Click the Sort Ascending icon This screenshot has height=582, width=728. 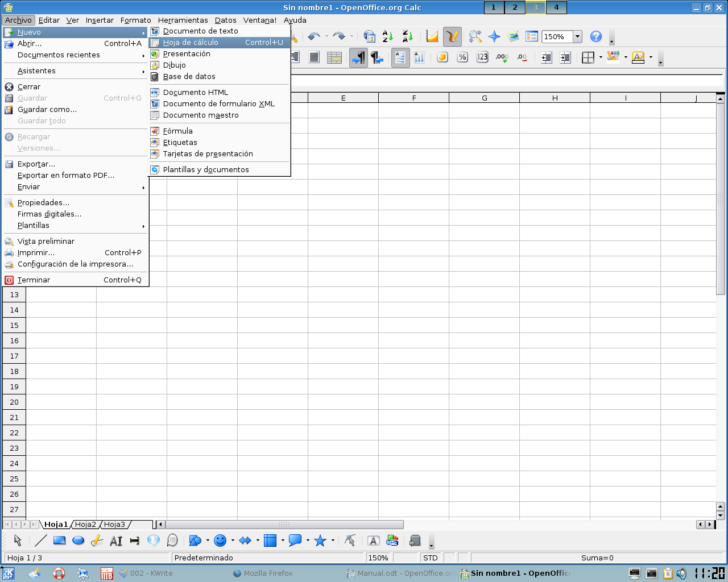(388, 36)
